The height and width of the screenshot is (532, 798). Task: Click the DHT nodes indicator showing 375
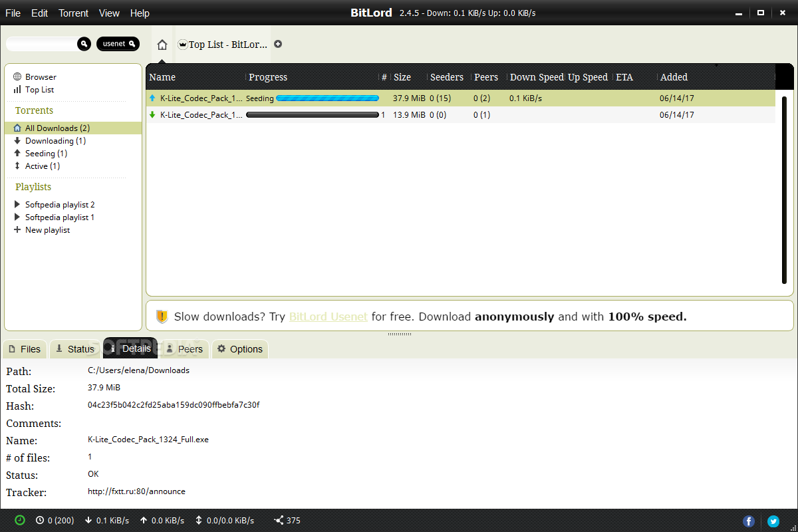tap(287, 520)
